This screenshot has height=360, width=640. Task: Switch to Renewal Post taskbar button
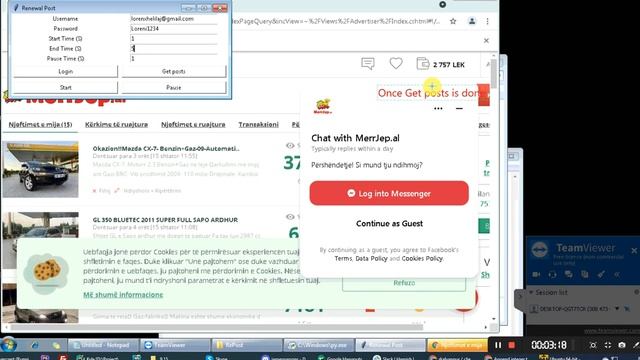[x=390, y=345]
